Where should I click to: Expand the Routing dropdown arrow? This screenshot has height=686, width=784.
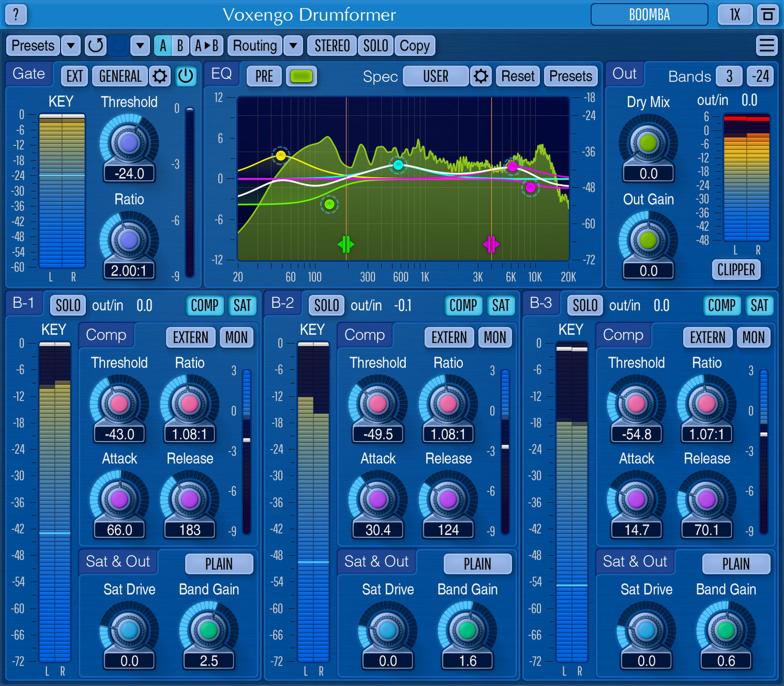tap(293, 46)
